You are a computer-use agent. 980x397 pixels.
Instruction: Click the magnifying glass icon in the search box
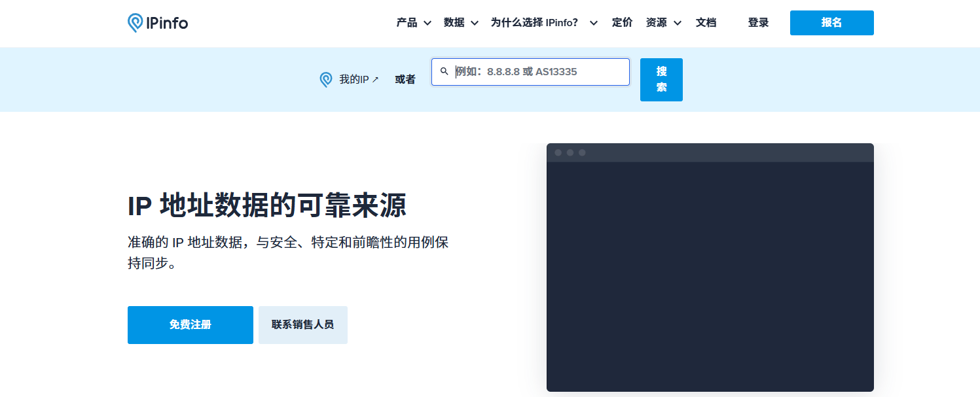445,71
